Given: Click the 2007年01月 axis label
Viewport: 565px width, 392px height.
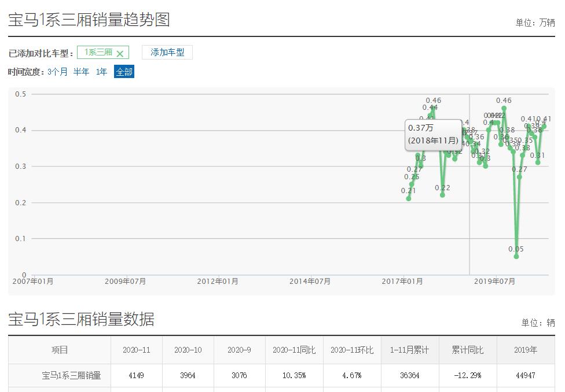Looking at the screenshot, I should tap(33, 281).
